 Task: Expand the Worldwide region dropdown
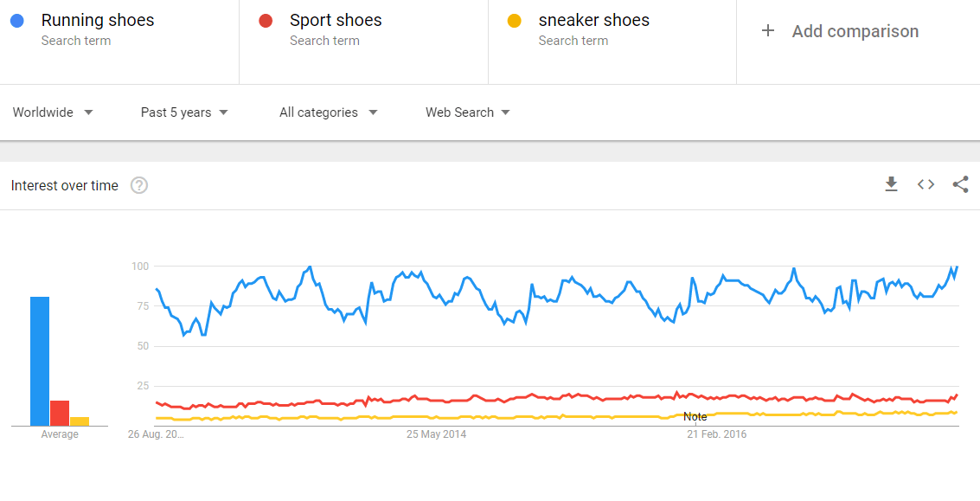click(53, 112)
